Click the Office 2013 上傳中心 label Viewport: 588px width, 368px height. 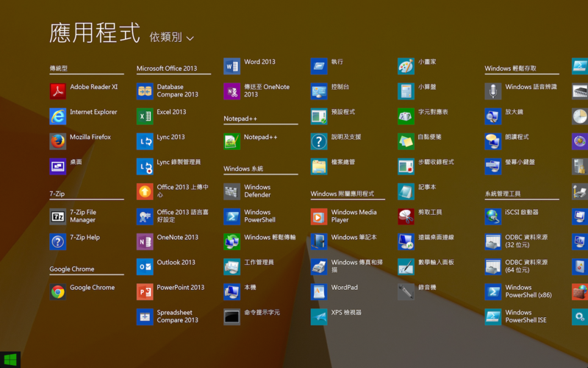[x=182, y=191]
